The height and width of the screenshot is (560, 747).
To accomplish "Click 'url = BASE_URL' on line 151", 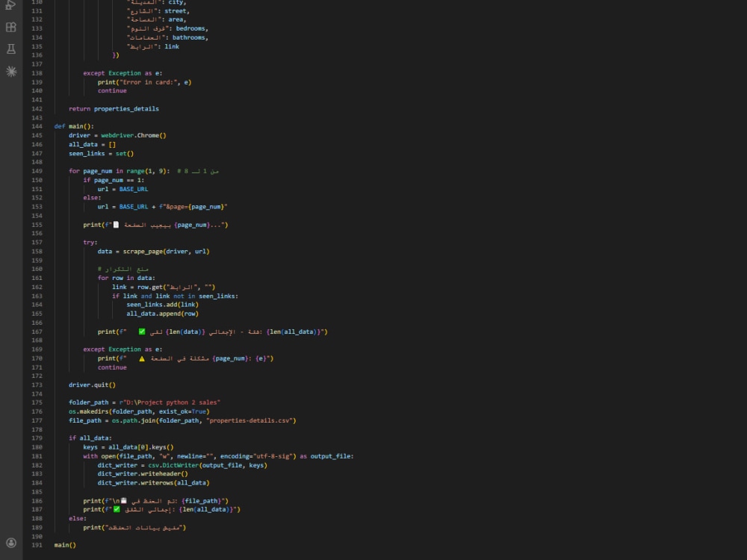I will tap(123, 189).
